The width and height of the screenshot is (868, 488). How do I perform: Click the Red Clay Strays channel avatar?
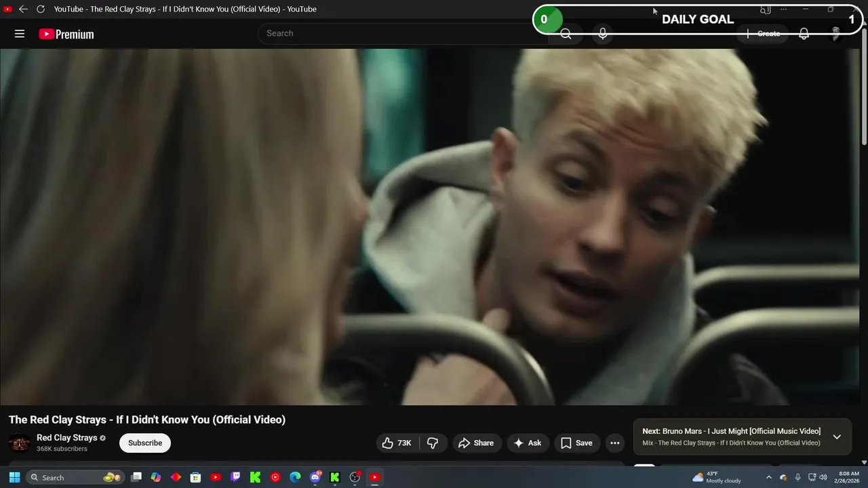[x=19, y=443]
